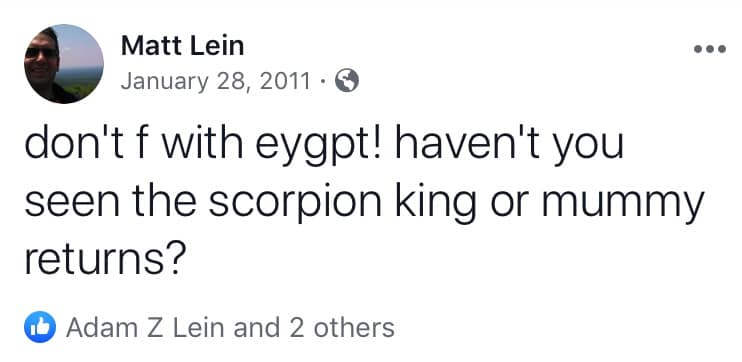Open Matt Lein's round profile picture

[64, 64]
